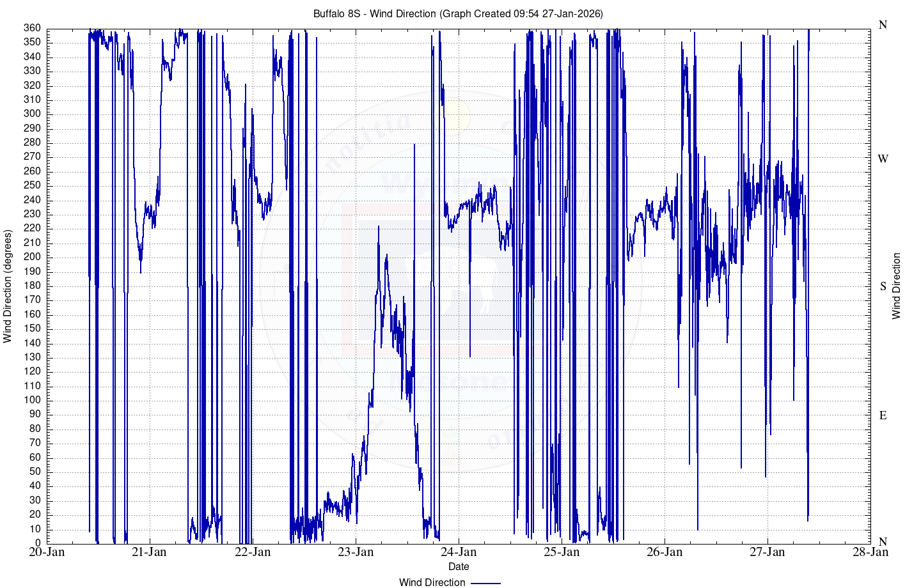Click the 180 tick label on y-axis
The width and height of the screenshot is (921, 588).
pyautogui.click(x=33, y=286)
